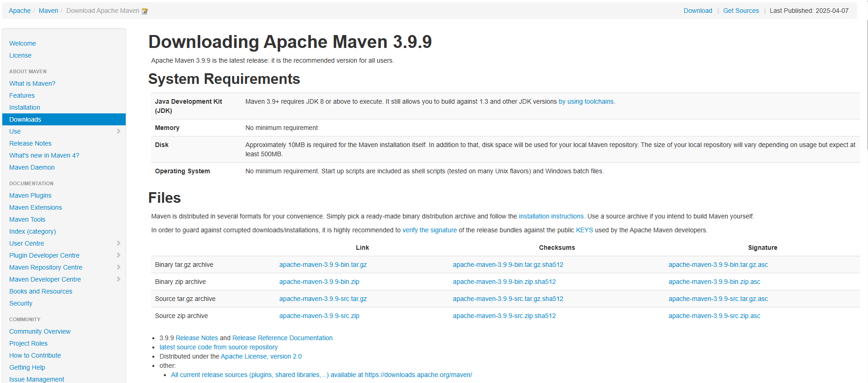The height and width of the screenshot is (383, 868).
Task: Open Release Notes in sidebar
Action: 30,143
